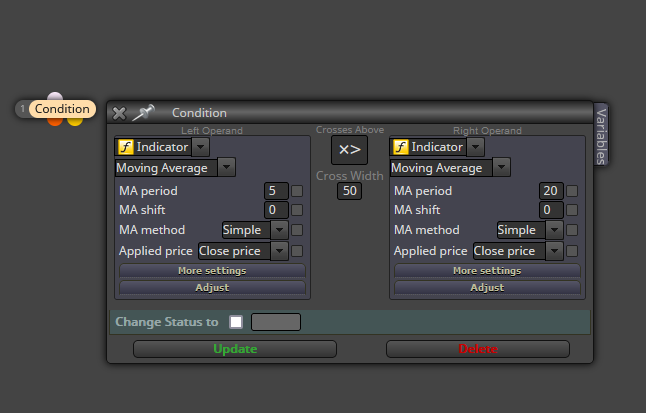
Task: Click the Left Operand MA period field
Action: (x=276, y=191)
